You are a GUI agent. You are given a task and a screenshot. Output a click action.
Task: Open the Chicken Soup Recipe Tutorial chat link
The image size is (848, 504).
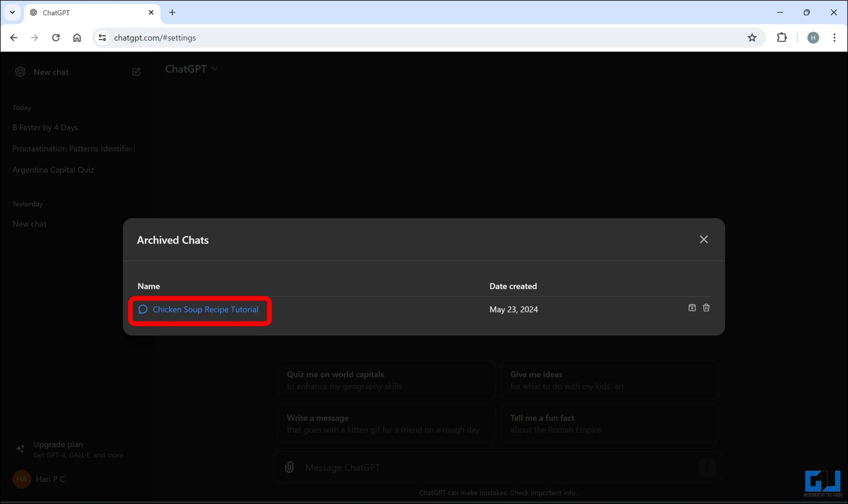pyautogui.click(x=205, y=309)
